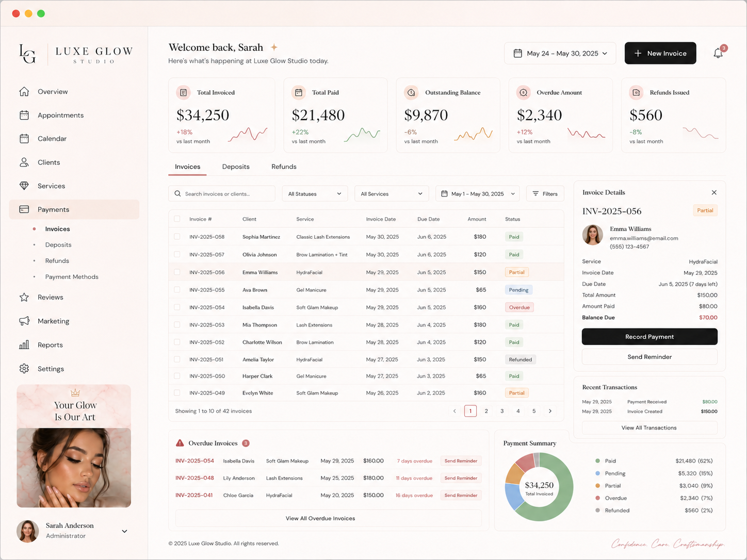The image size is (747, 560).
Task: Click plus icon on New Invoice
Action: (638, 54)
